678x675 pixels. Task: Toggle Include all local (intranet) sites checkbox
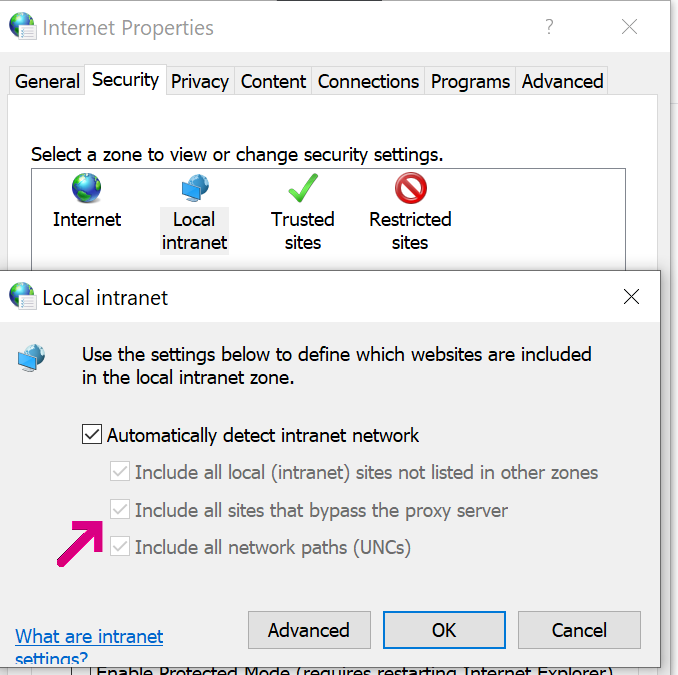tap(120, 472)
